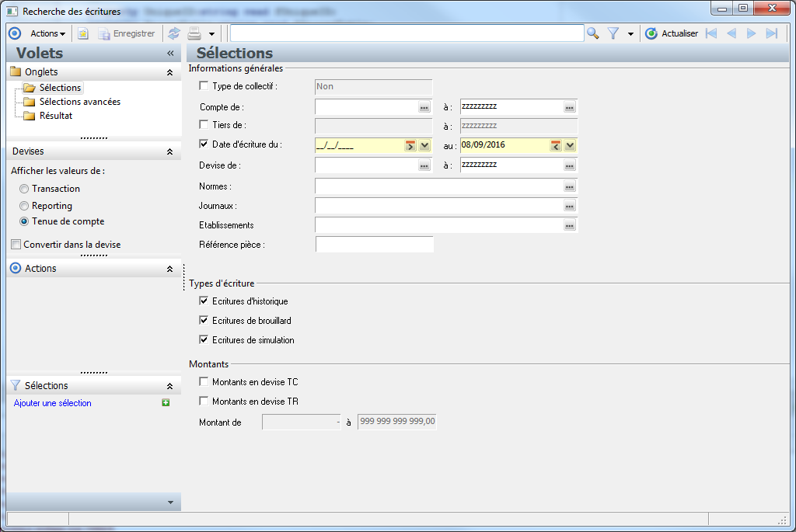Screen dimensions: 796x532
Task: Open Devise de lookup ellipsis button
Action: [424, 166]
